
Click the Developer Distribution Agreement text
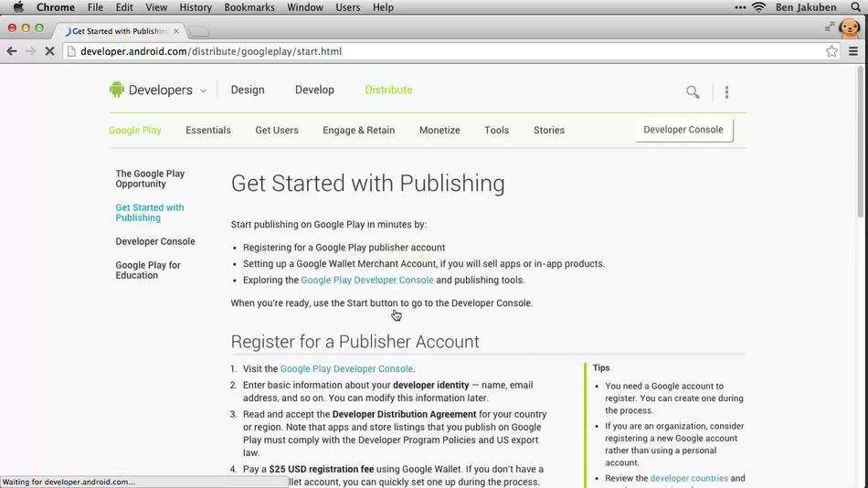tap(404, 414)
